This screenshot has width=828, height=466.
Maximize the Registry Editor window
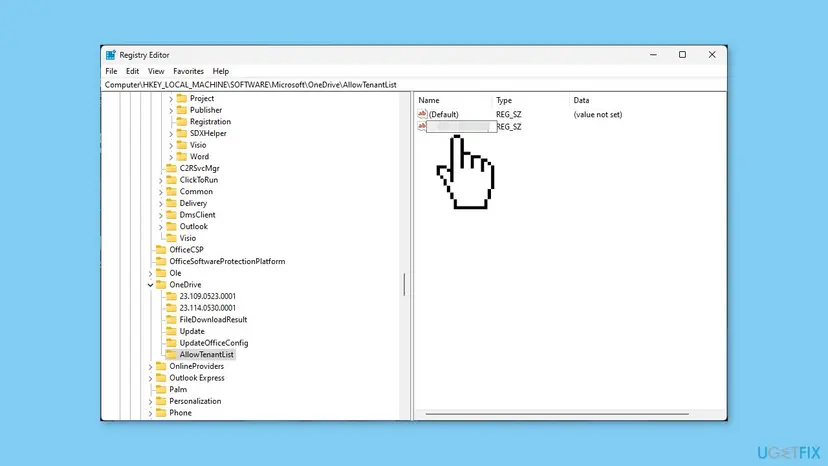[682, 55]
